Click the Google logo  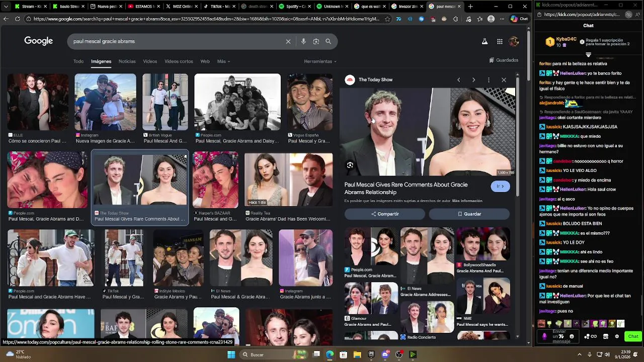point(38,41)
